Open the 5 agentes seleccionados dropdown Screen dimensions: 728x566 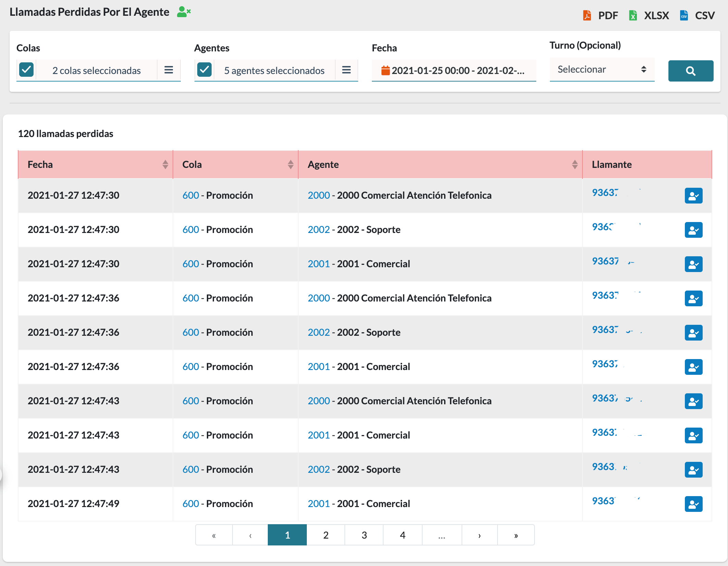[274, 71]
